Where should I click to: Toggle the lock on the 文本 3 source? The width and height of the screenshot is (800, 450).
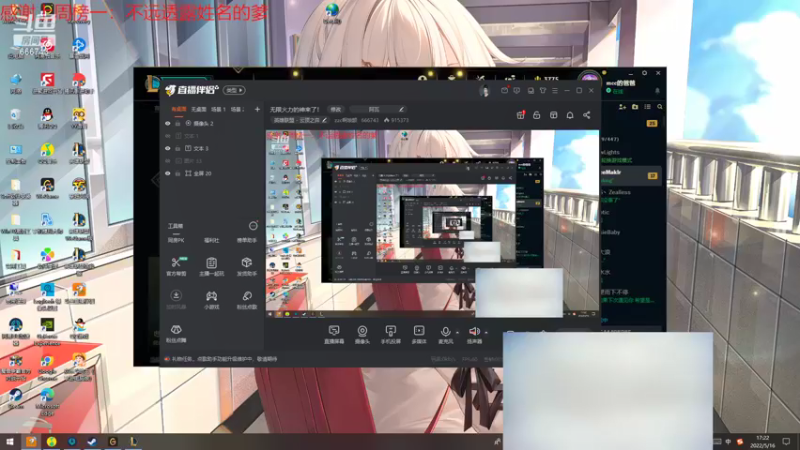(178, 148)
